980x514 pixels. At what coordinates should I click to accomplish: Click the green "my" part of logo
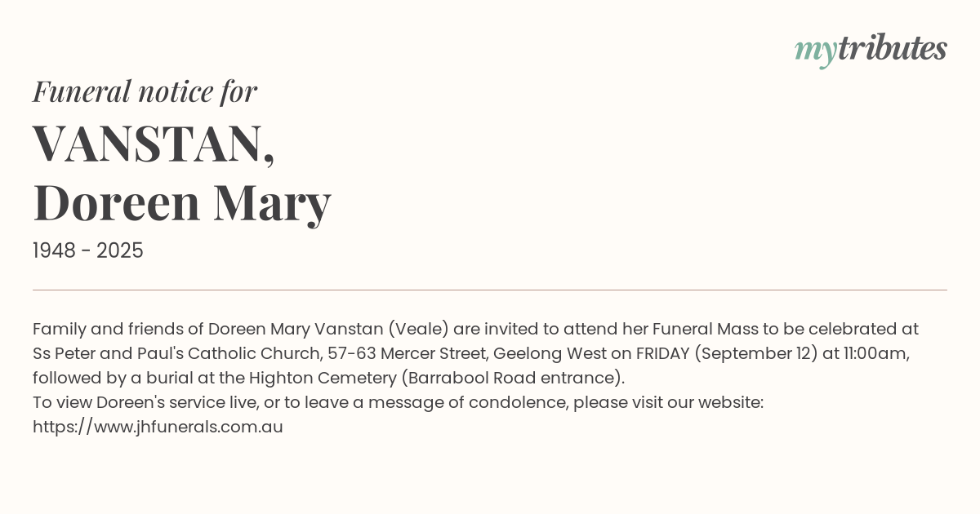pos(815,51)
